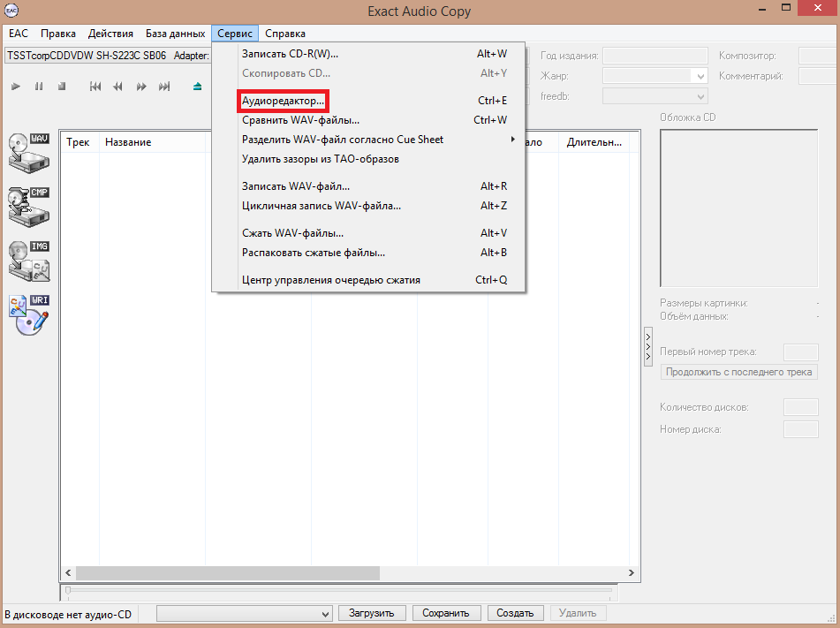Image resolution: width=840 pixels, height=628 pixels.
Task: Click the WRI write CD icon
Action: click(29, 315)
